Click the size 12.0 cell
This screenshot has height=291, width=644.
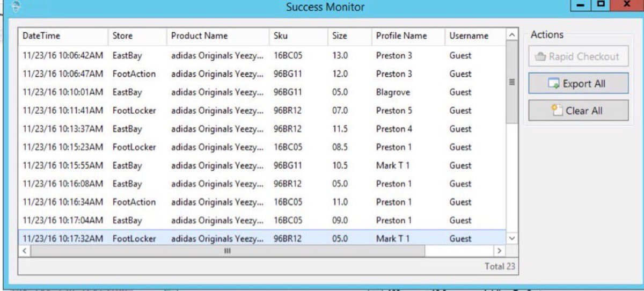point(340,74)
